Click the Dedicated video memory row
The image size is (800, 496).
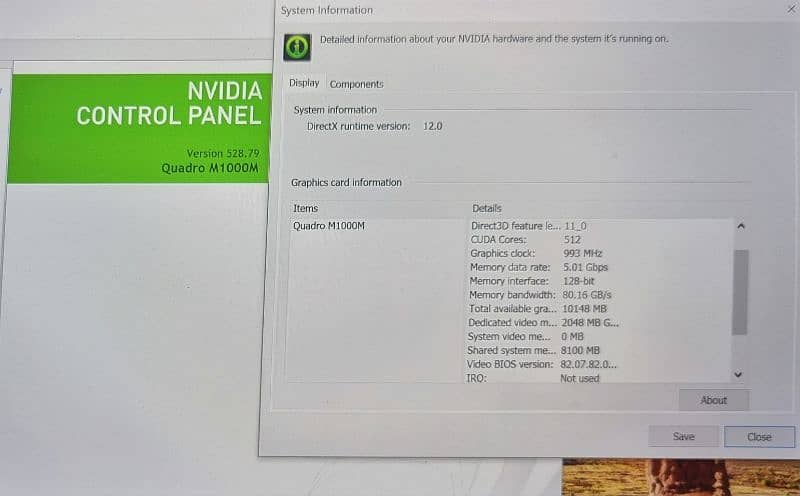click(x=540, y=323)
